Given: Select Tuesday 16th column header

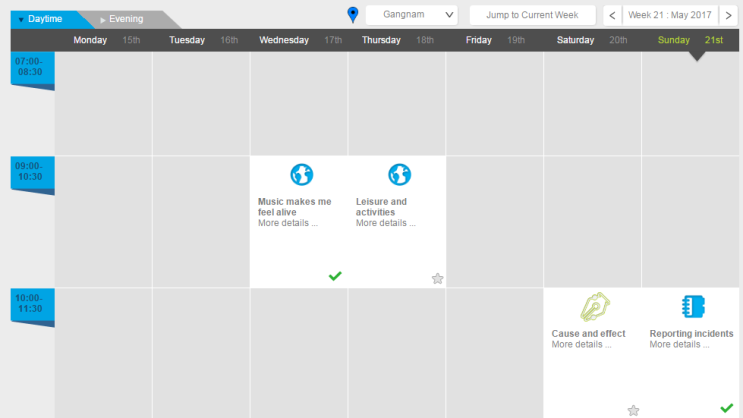Looking at the screenshot, I should coord(204,40).
